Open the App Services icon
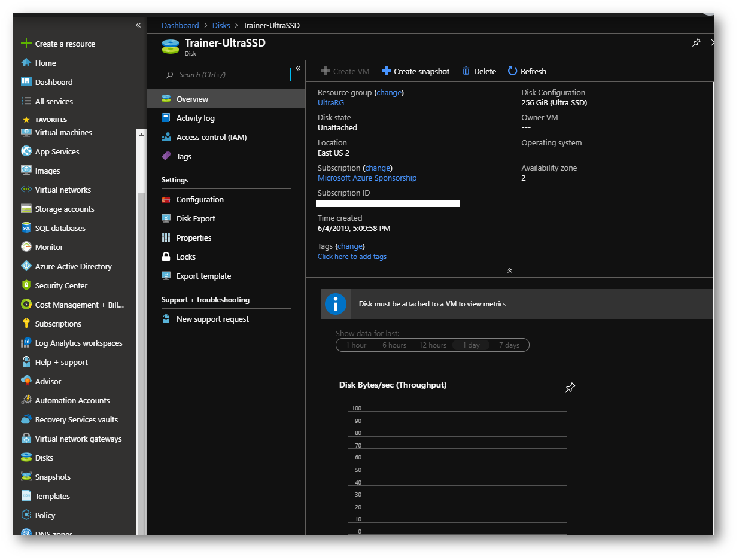This screenshot has height=560, width=739. pos(26,151)
